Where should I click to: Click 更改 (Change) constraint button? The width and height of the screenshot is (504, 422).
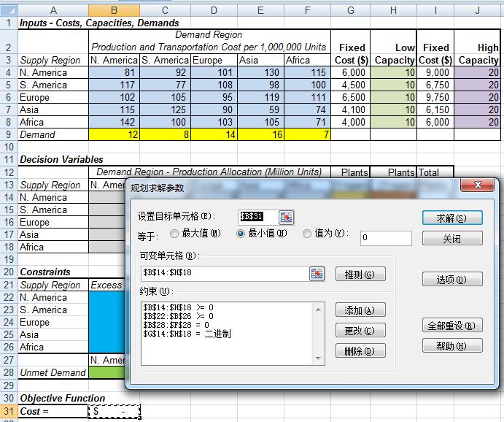(360, 331)
